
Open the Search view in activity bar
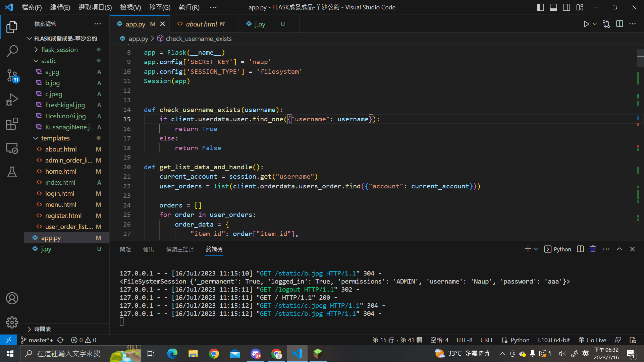(12, 51)
